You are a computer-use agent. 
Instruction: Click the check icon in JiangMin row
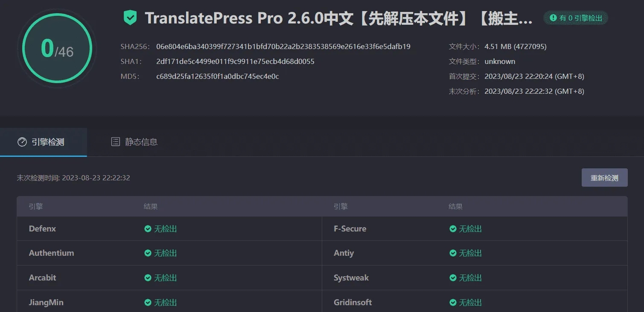coord(148,303)
